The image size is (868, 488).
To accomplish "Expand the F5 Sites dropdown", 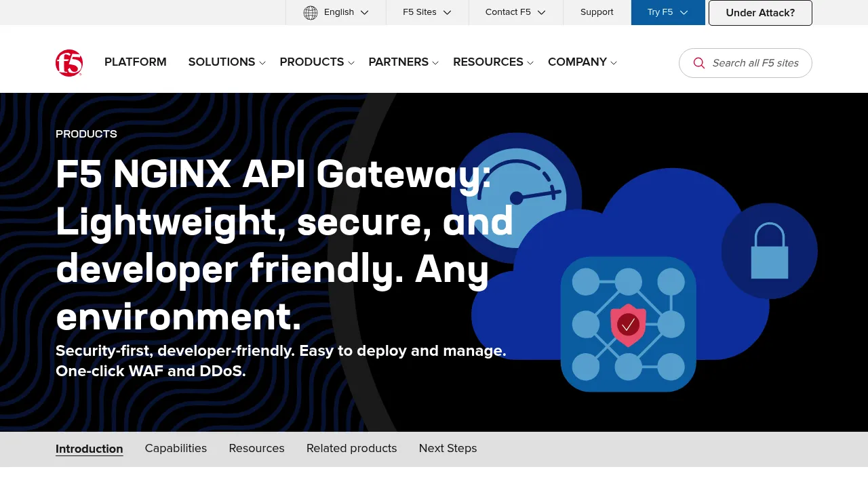I will point(427,12).
